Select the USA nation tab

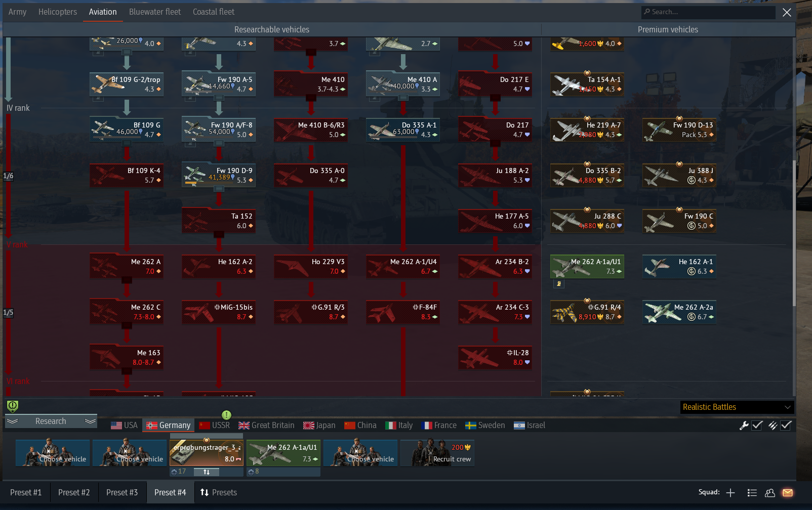click(x=124, y=426)
